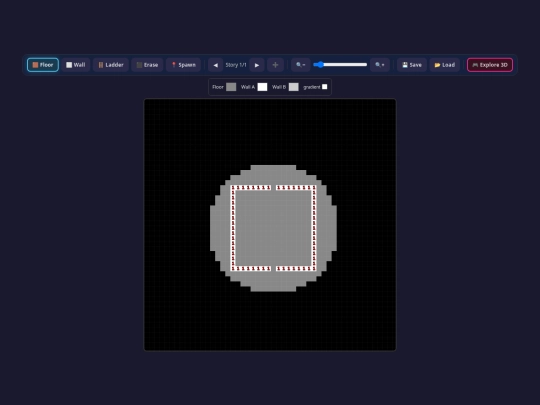
Task: Click the zoom slider handle
Action: tap(320, 64)
